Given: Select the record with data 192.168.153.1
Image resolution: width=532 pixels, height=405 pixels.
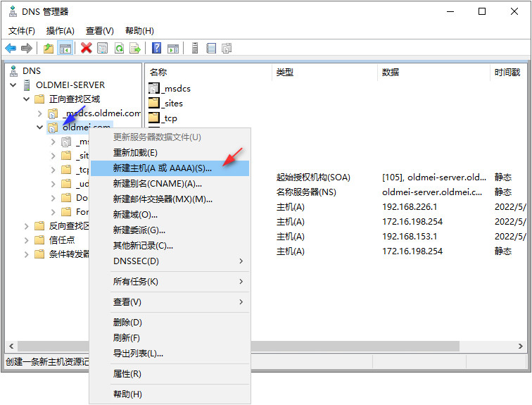Looking at the screenshot, I should [410, 236].
